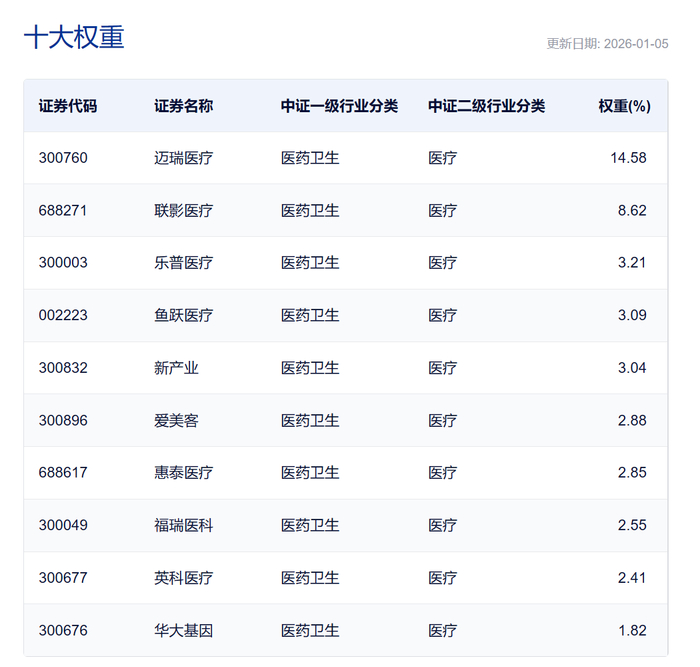The height and width of the screenshot is (667, 700).
Task: Click the weight value 8.62
Action: 632,210
